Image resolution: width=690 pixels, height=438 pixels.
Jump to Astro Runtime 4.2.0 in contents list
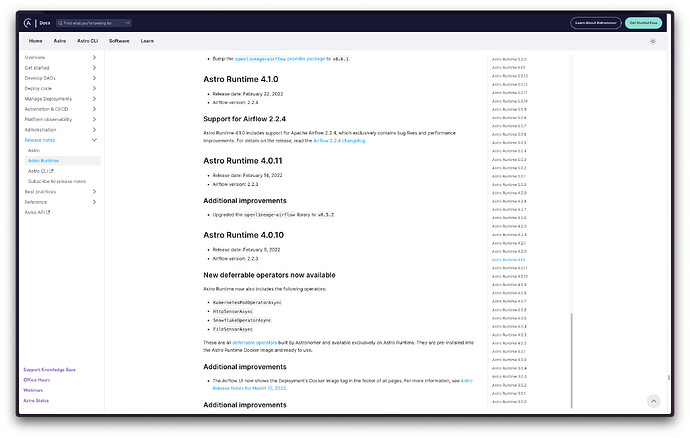[509, 251]
